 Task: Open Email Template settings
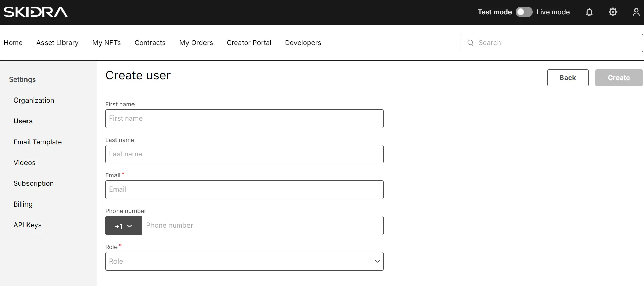pyautogui.click(x=38, y=142)
